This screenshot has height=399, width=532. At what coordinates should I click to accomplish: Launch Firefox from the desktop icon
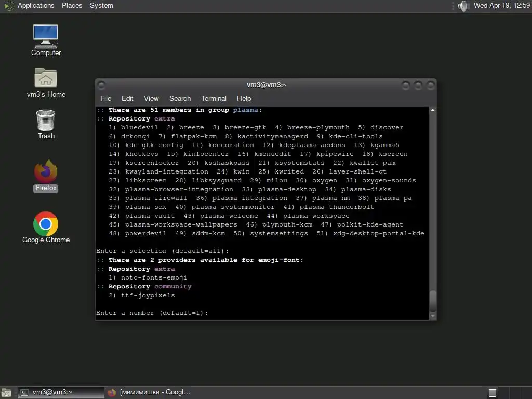point(46,176)
